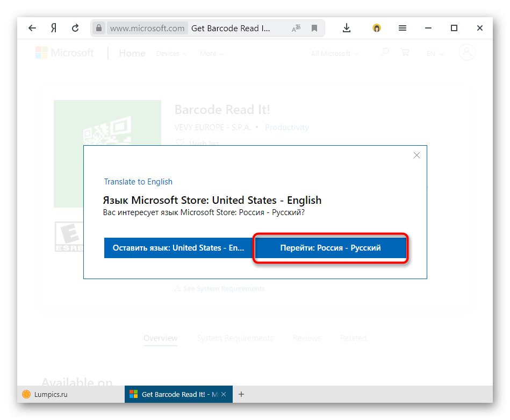Screen dimensions: 510x420
Task: Open the Home link in Microsoft header
Action: tap(132, 53)
